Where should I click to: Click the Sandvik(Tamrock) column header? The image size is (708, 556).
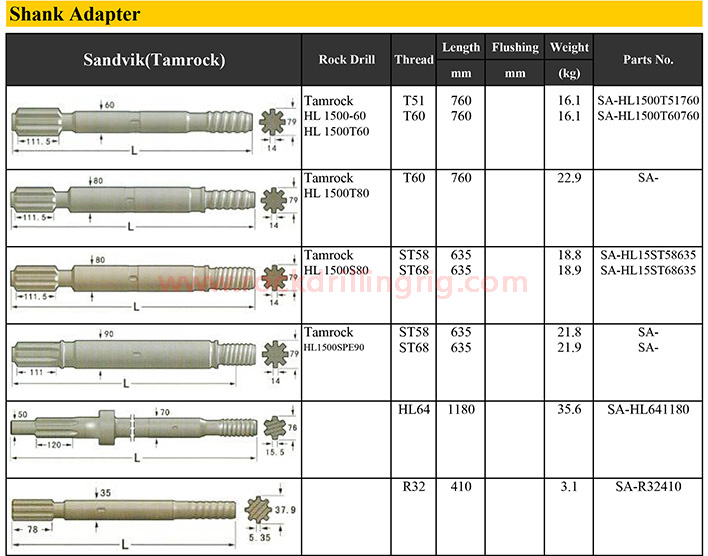tap(154, 60)
